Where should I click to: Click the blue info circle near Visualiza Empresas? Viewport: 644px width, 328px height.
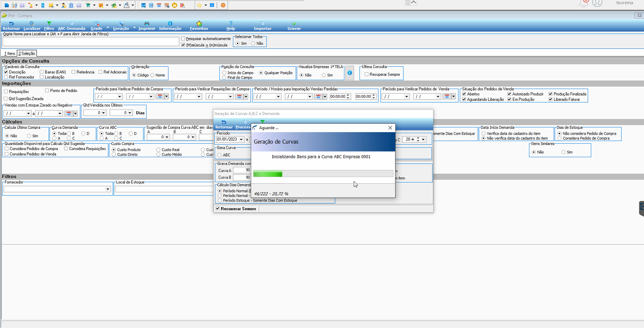pyautogui.click(x=350, y=73)
